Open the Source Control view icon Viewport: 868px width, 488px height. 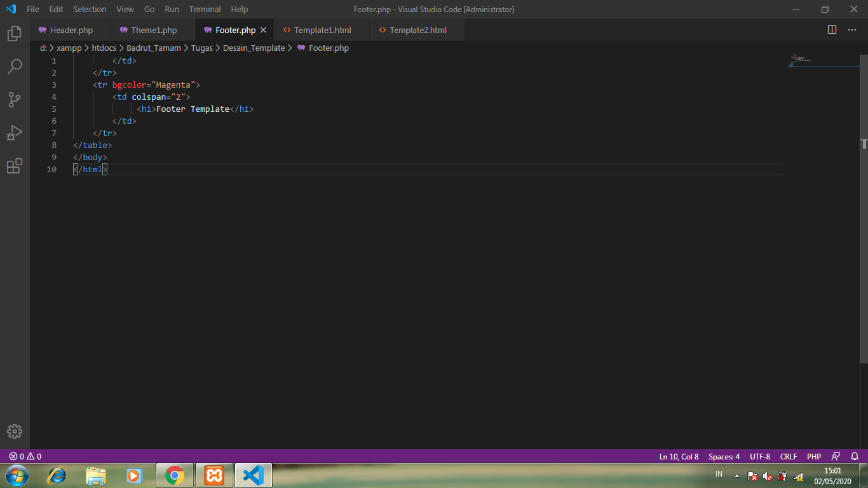(x=14, y=100)
